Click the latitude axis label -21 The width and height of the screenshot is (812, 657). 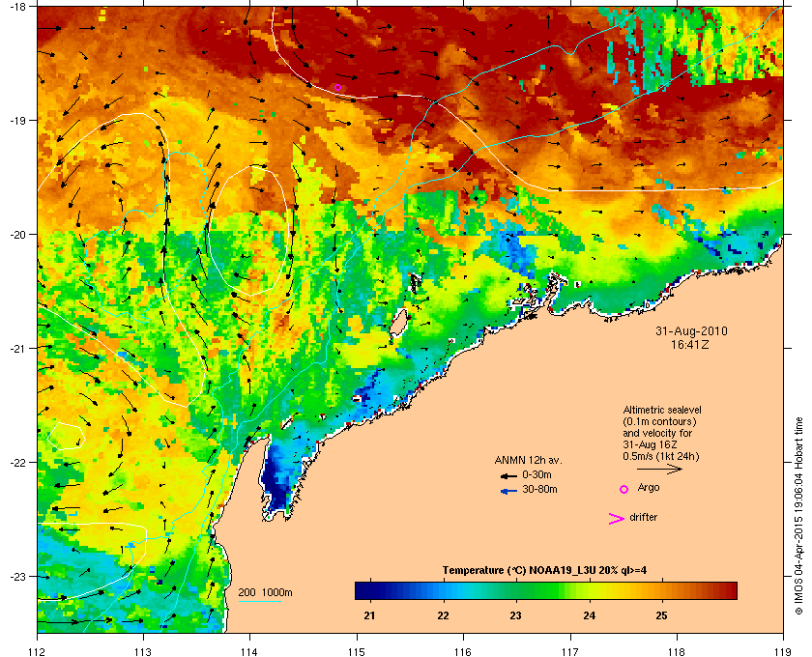pyautogui.click(x=17, y=349)
